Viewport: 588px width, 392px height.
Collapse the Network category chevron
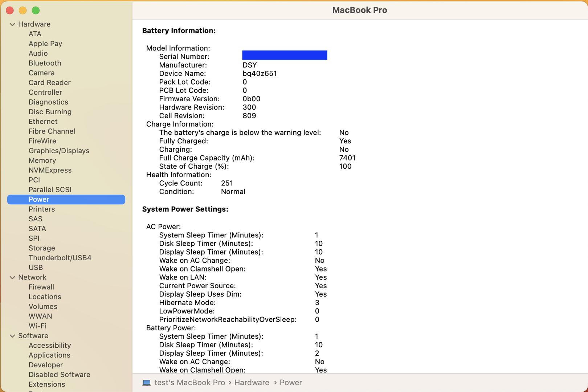[12, 277]
